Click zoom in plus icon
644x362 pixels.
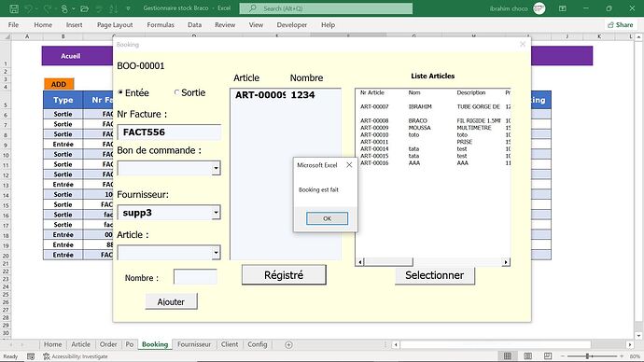point(622,356)
